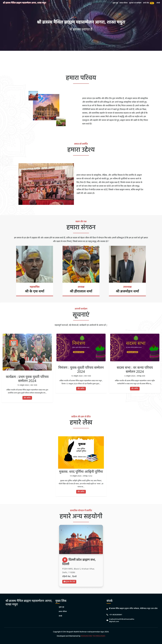Click the location pin icon in footer
The height and width of the screenshot is (644, 162).
point(107,609)
